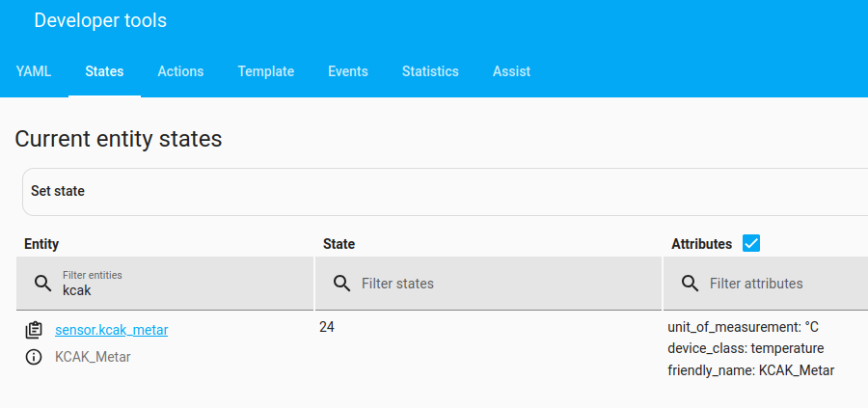Viewport: 868px width, 408px height.
Task: Switch to the YAML tab
Action: click(34, 71)
